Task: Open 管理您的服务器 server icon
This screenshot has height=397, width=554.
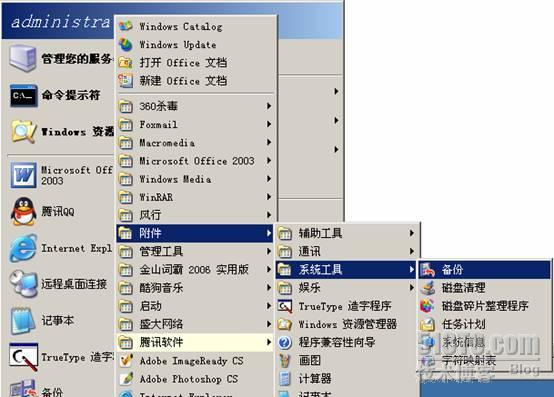Action: (x=23, y=59)
